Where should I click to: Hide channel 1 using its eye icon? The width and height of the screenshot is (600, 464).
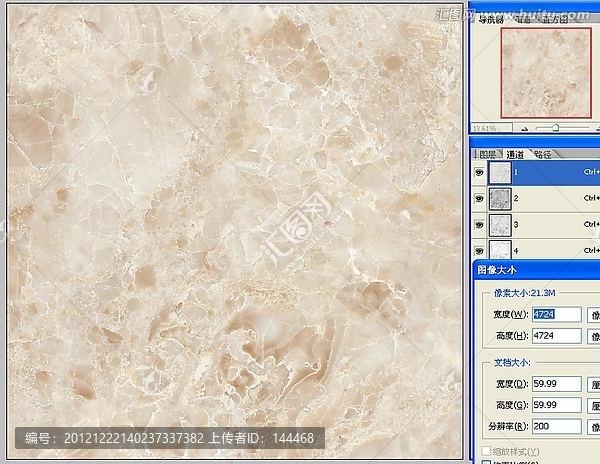pos(479,173)
